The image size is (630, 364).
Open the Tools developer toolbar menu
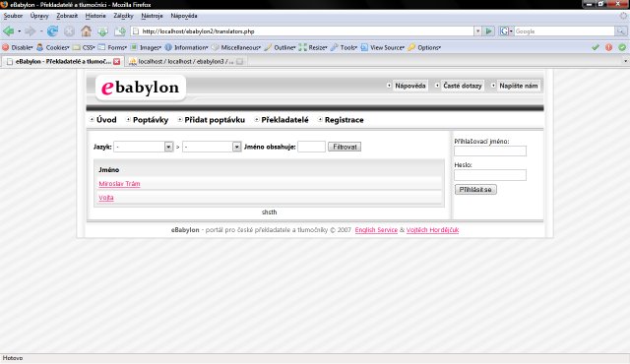(x=344, y=47)
